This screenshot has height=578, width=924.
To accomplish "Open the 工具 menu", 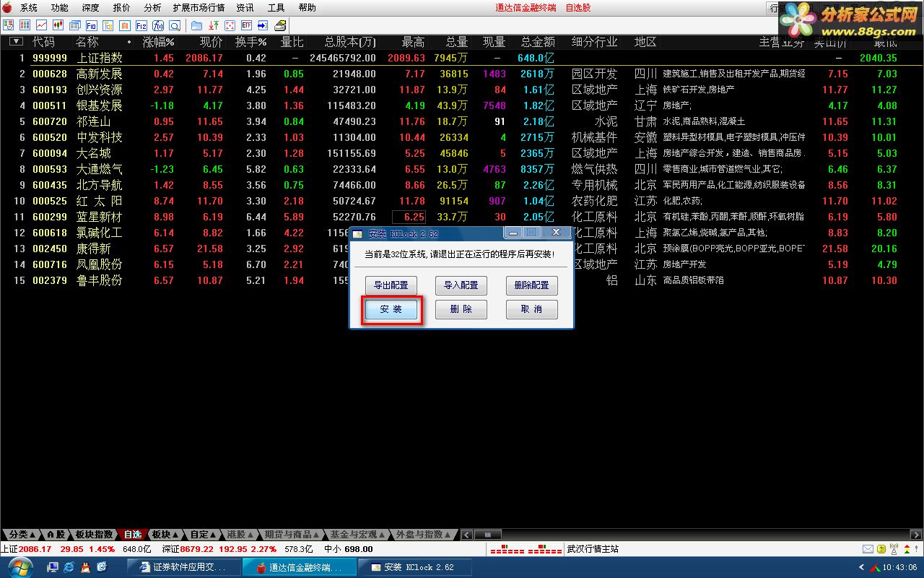I will tap(276, 8).
